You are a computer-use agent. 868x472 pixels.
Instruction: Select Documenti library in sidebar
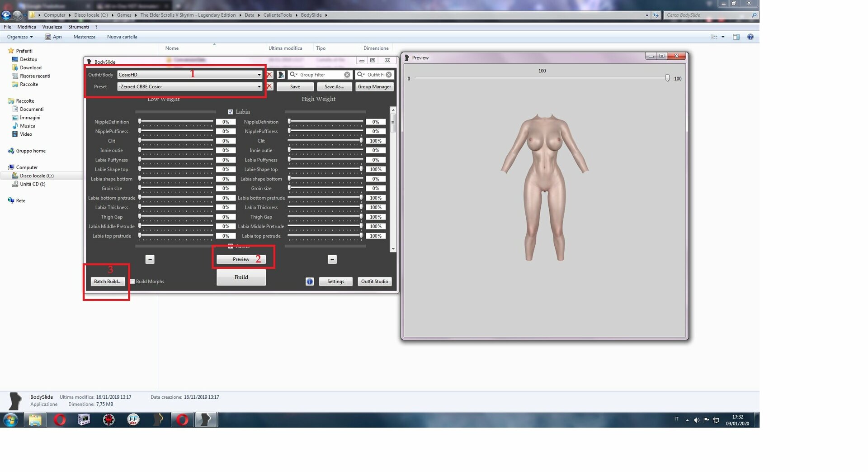[x=32, y=109]
